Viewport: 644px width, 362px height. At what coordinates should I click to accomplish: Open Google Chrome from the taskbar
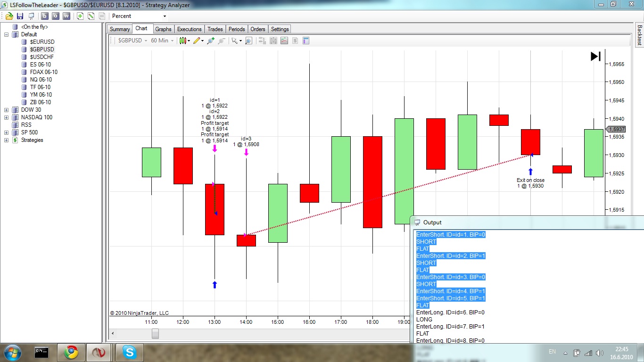click(x=72, y=352)
